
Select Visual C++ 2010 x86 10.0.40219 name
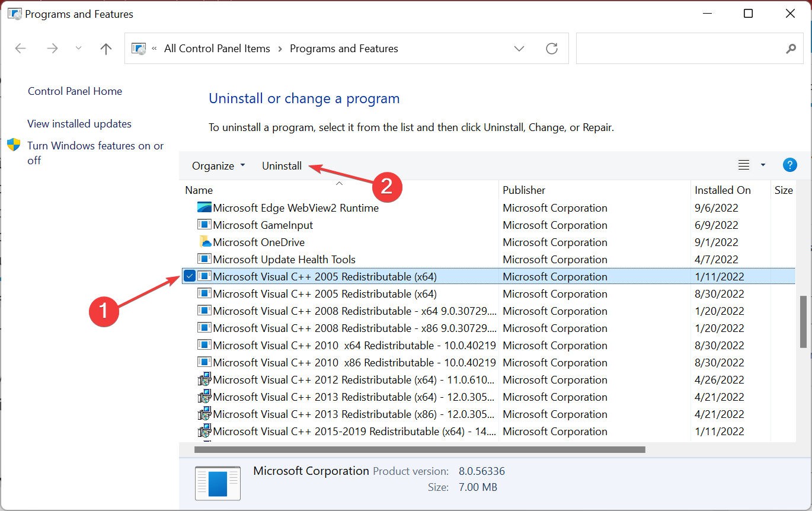point(354,363)
